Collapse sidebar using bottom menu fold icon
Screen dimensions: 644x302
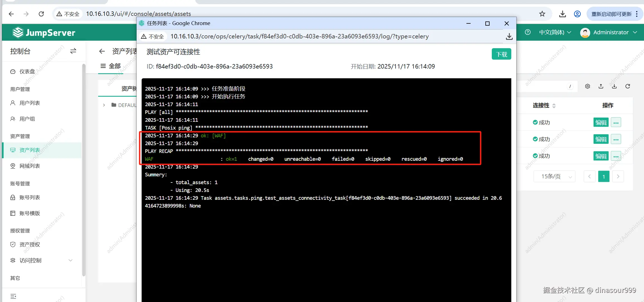coord(13,296)
